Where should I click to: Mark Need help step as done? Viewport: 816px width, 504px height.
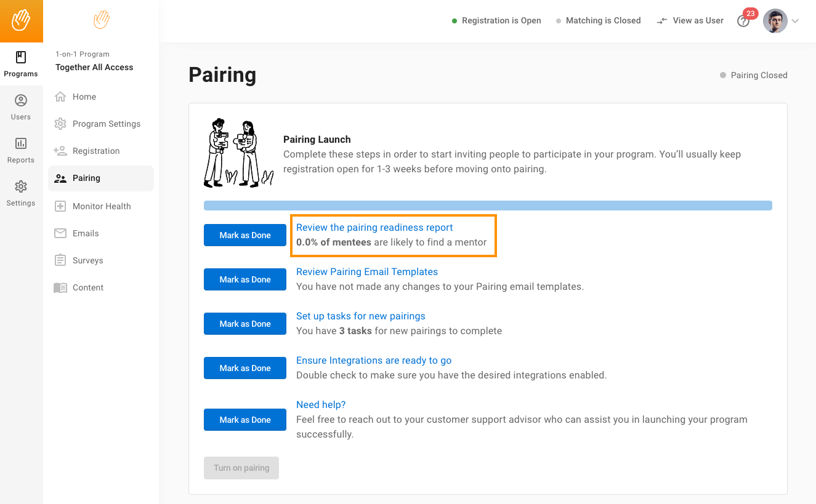(x=245, y=420)
